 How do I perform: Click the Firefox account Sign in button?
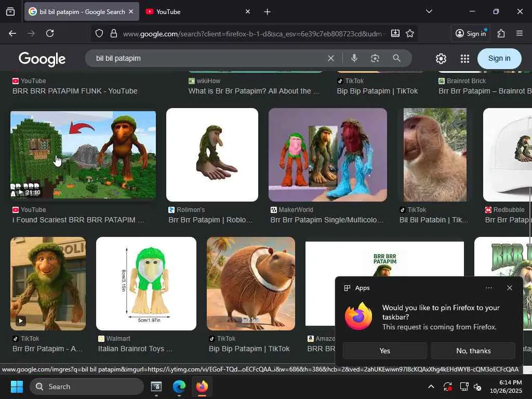coord(471,33)
